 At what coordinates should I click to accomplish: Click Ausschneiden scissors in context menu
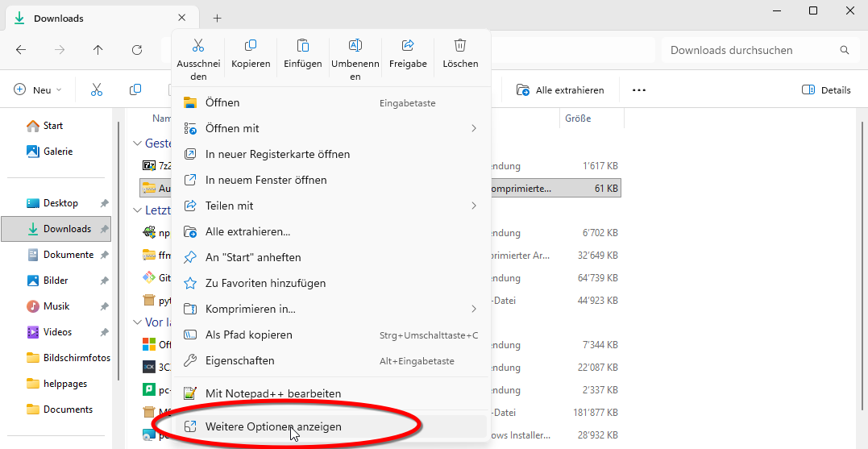(198, 45)
